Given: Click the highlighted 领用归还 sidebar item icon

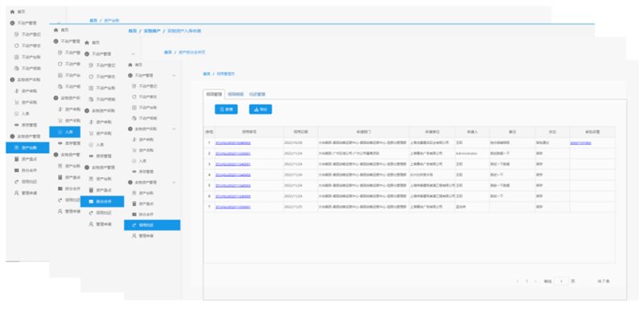Looking at the screenshot, I should [x=134, y=225].
